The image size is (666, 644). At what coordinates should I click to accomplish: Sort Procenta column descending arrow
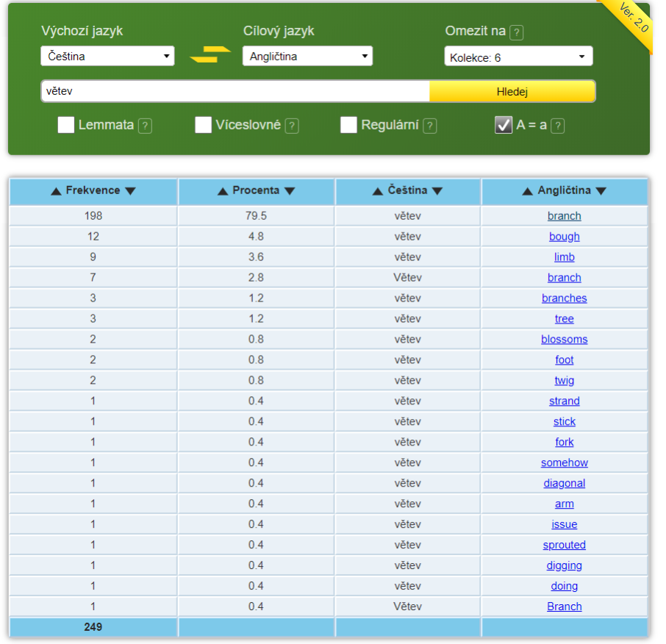coord(290,191)
